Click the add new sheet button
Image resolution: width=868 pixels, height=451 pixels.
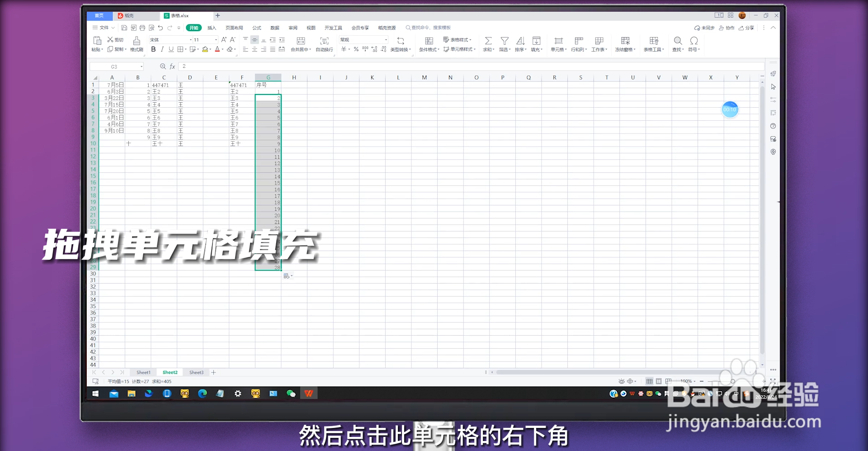pos(213,372)
